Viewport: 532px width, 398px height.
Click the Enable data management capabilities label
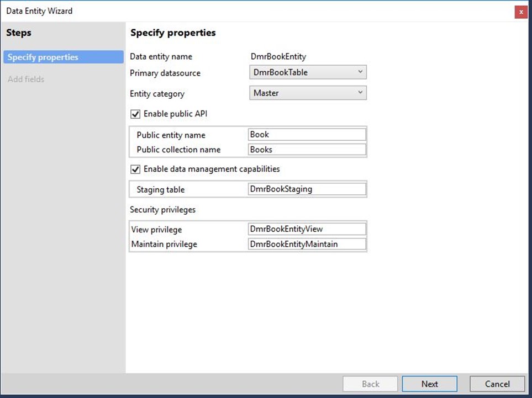tap(212, 169)
